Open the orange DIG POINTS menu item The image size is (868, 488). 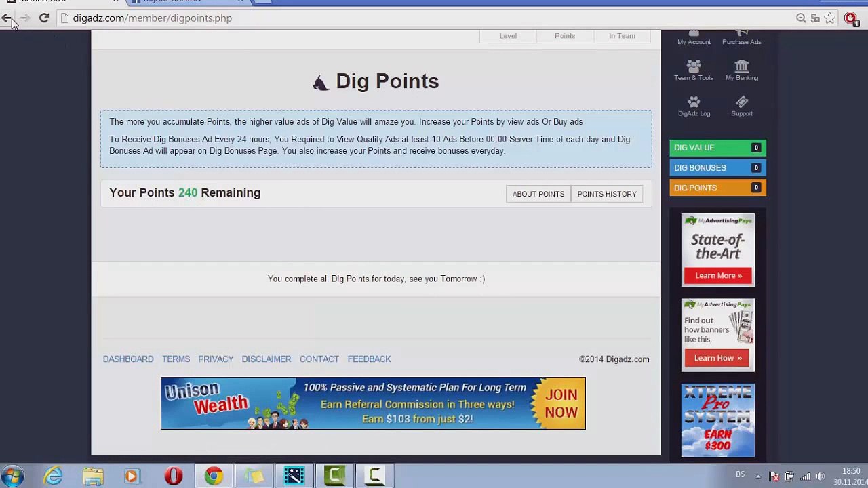point(717,188)
